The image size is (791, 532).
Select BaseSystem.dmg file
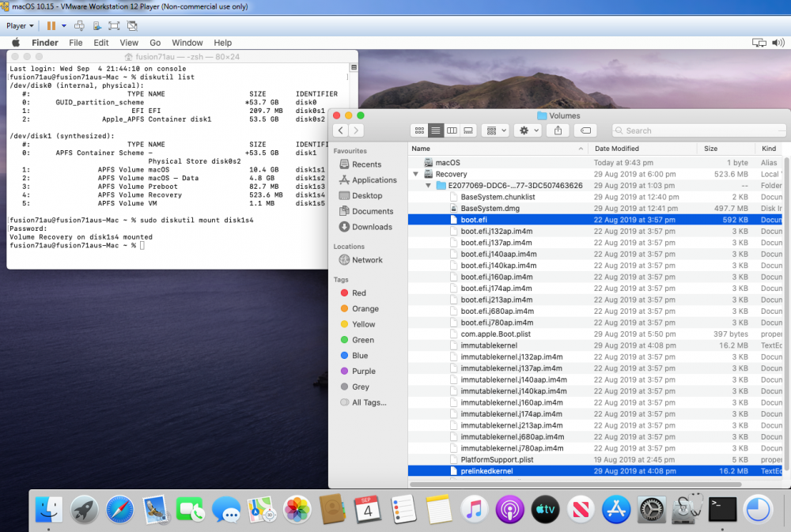point(596,208)
